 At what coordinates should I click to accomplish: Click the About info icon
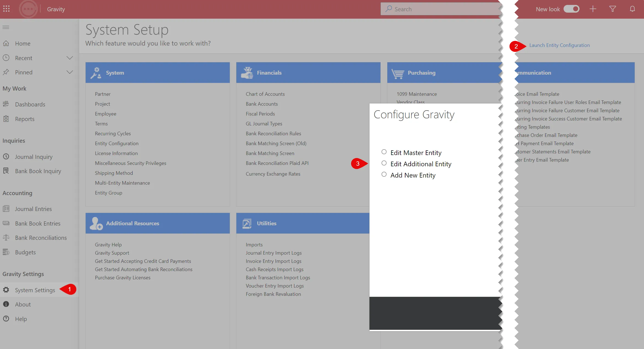pyautogui.click(x=6, y=304)
